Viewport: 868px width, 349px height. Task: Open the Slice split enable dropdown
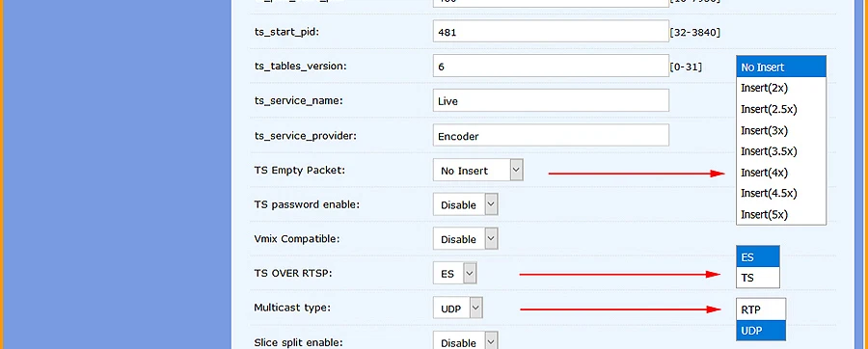(466, 341)
